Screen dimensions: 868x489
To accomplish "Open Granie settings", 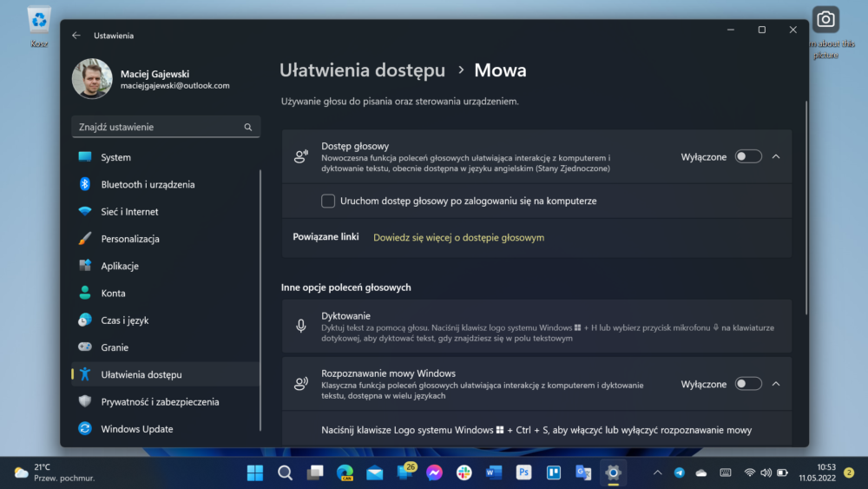I will [166, 347].
